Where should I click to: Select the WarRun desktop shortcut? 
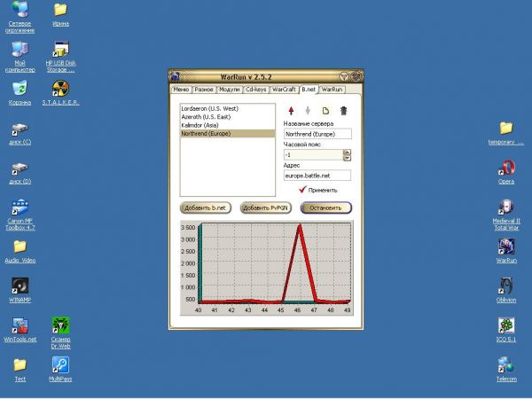506,251
